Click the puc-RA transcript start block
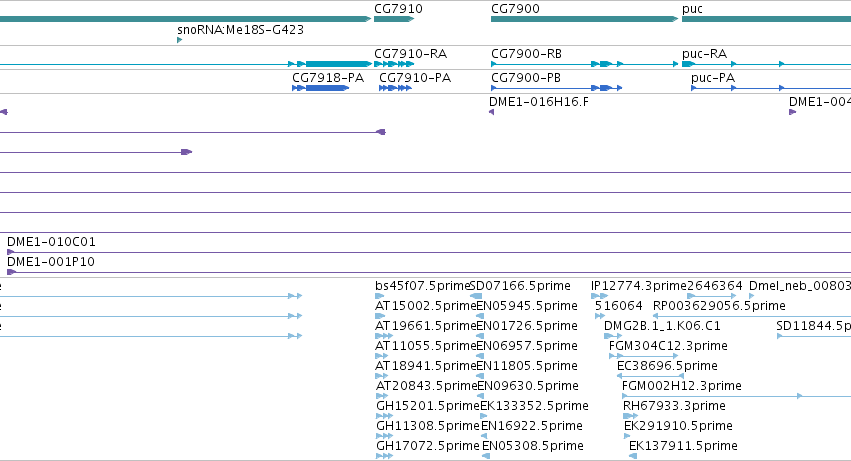851x461 pixels. (x=688, y=64)
